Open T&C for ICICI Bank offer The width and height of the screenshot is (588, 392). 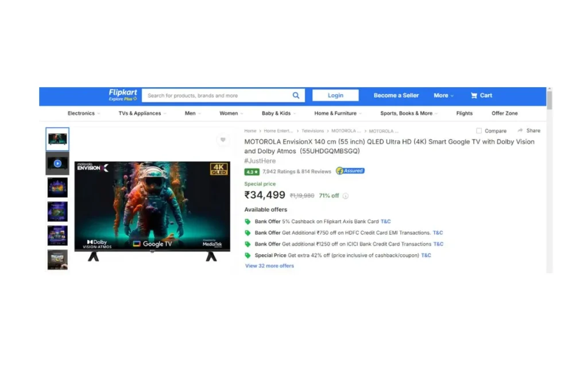(438, 244)
